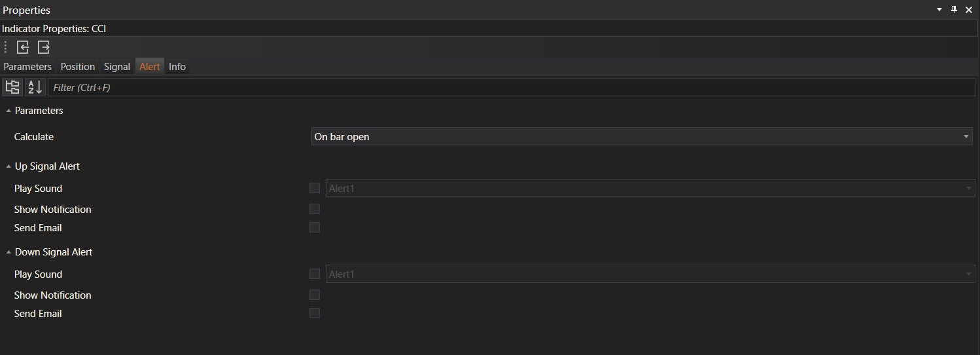
Task: Click the Filter search field
Action: 510,87
